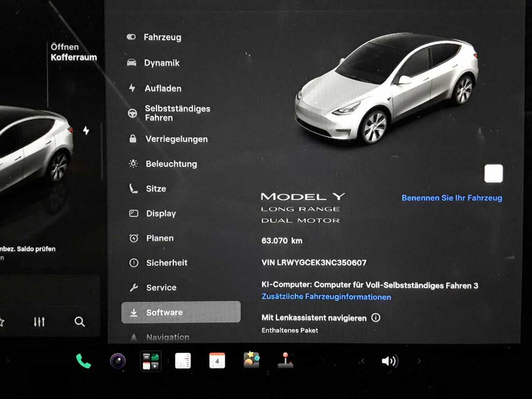This screenshot has height=399, width=532.
Task: Click the Model Y vehicle image
Action: pos(387,89)
